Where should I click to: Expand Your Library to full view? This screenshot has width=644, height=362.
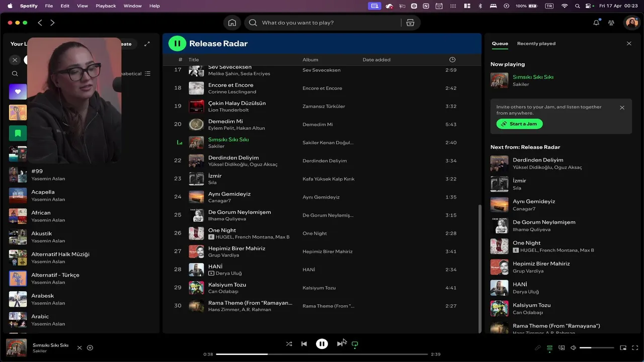(x=147, y=44)
